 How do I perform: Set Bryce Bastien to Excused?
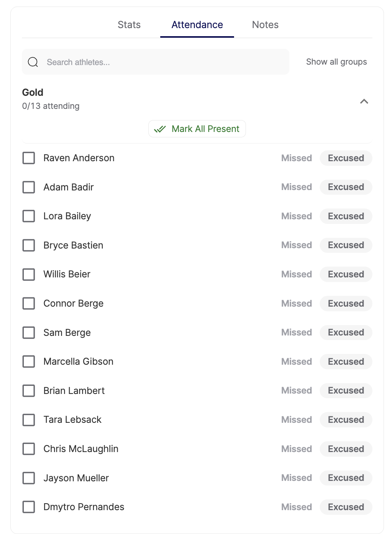click(346, 245)
